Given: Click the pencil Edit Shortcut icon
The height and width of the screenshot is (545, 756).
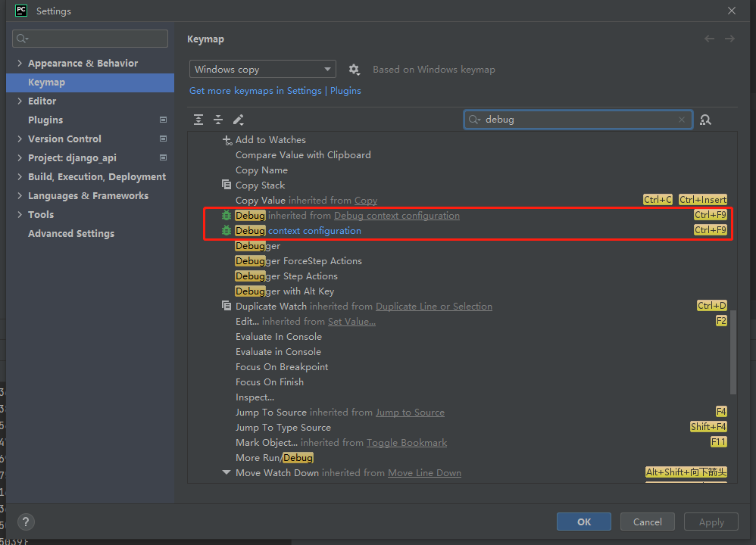Looking at the screenshot, I should tap(238, 120).
